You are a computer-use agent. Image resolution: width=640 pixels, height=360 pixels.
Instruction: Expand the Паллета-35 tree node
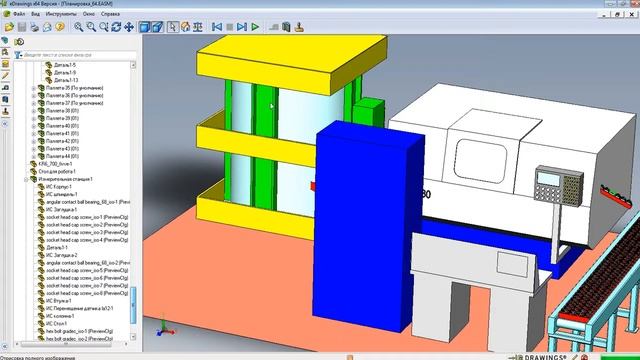34,88
